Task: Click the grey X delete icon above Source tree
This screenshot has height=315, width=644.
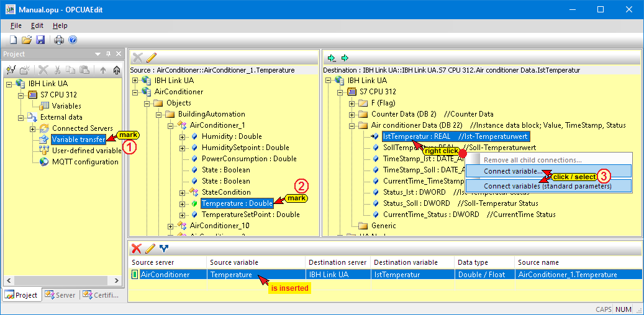Action: point(138,58)
